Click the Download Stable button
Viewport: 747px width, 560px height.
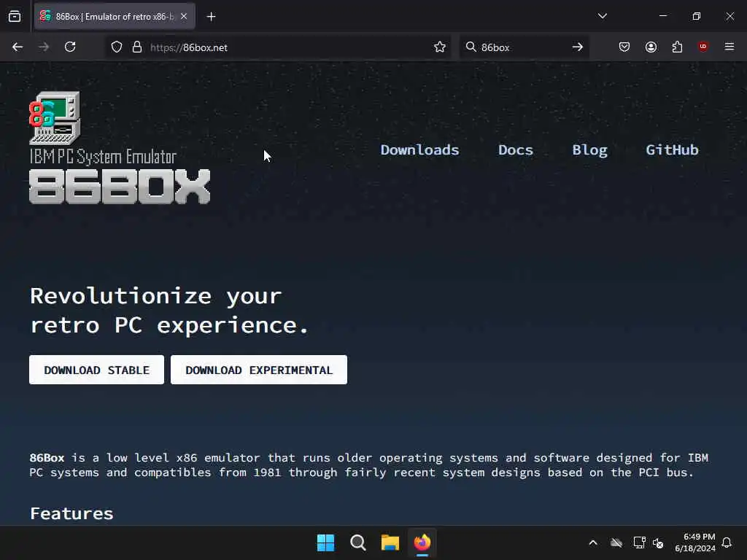(x=97, y=370)
